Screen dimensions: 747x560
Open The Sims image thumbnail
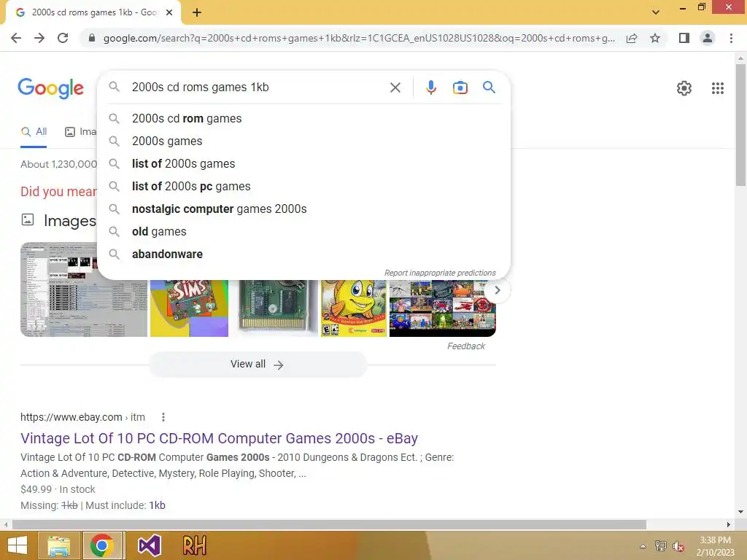189,308
